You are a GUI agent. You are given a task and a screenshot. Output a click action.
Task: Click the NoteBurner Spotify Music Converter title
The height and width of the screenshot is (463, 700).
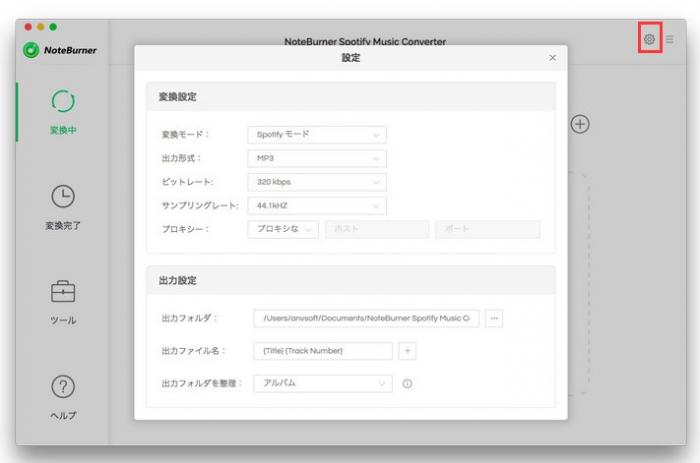365,42
